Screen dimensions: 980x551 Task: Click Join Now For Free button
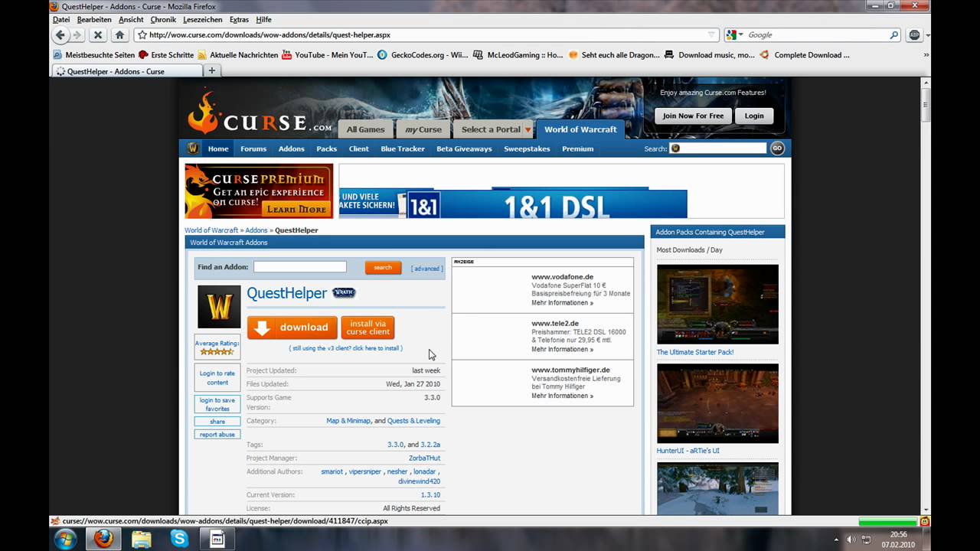click(x=693, y=116)
